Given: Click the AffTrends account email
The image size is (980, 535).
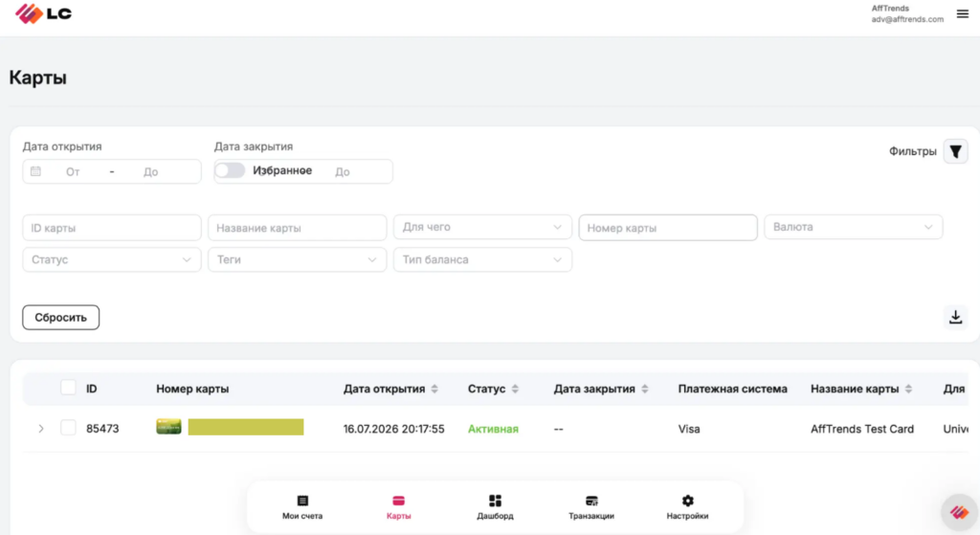Looking at the screenshot, I should click(x=907, y=19).
